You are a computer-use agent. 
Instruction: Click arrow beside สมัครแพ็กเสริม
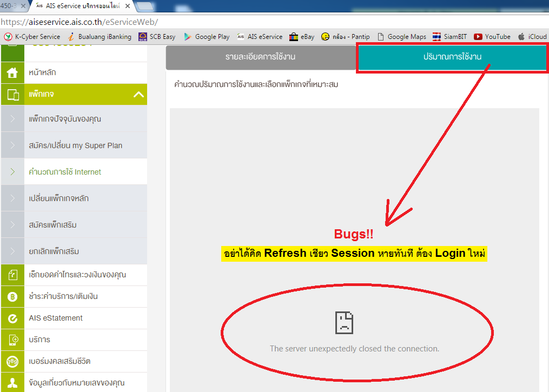12,225
